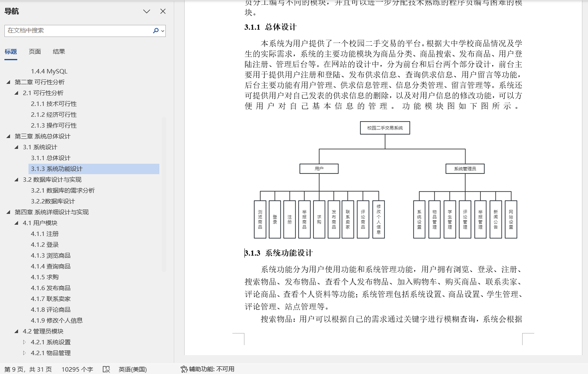588x374 pixels.
Task: Click page count 第 9 页, 共 31 页
Action: (x=28, y=369)
